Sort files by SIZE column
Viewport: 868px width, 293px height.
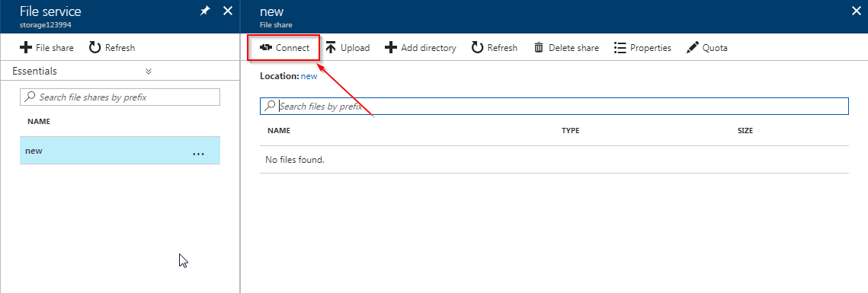point(745,131)
